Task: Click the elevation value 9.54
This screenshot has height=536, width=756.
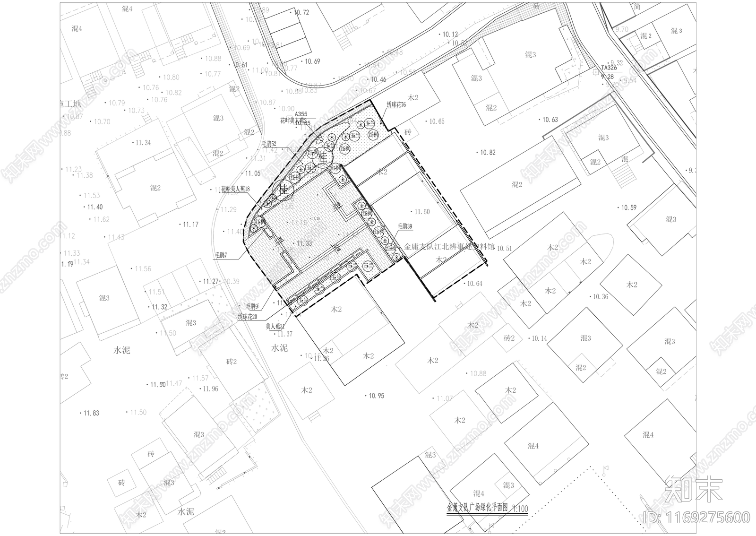Action: click(631, 80)
